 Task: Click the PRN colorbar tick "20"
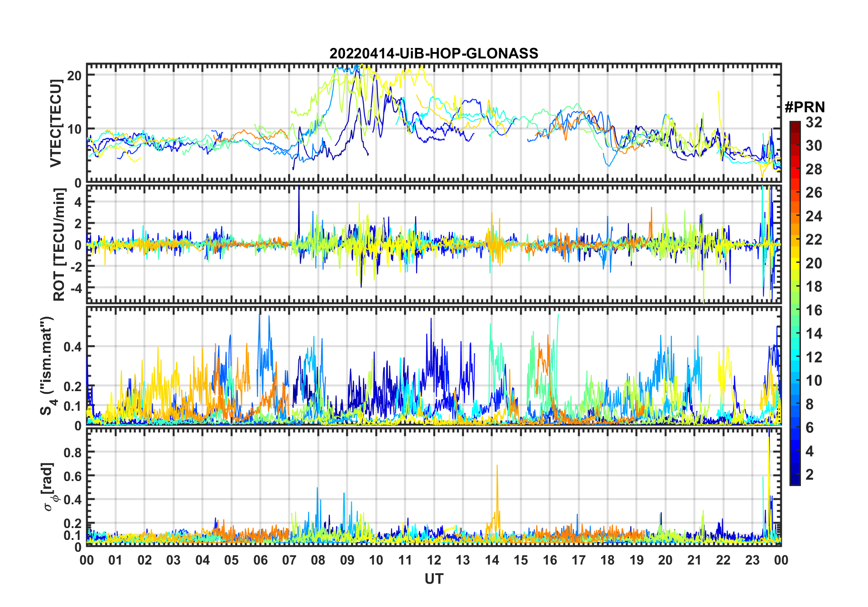(814, 263)
